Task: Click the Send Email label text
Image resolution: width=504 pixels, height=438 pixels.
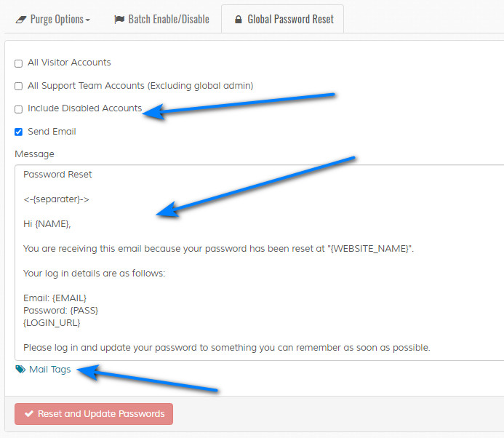Action: point(52,132)
